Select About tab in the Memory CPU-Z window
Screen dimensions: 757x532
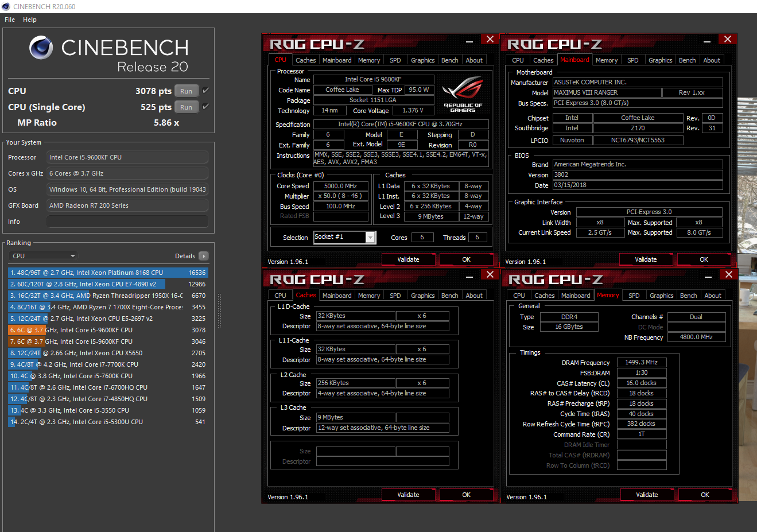713,296
